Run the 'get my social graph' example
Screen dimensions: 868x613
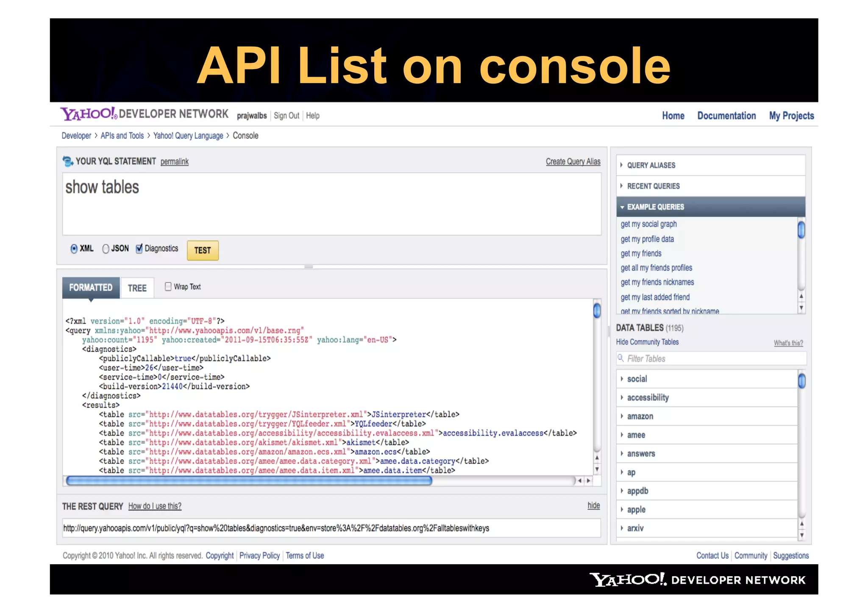[648, 224]
